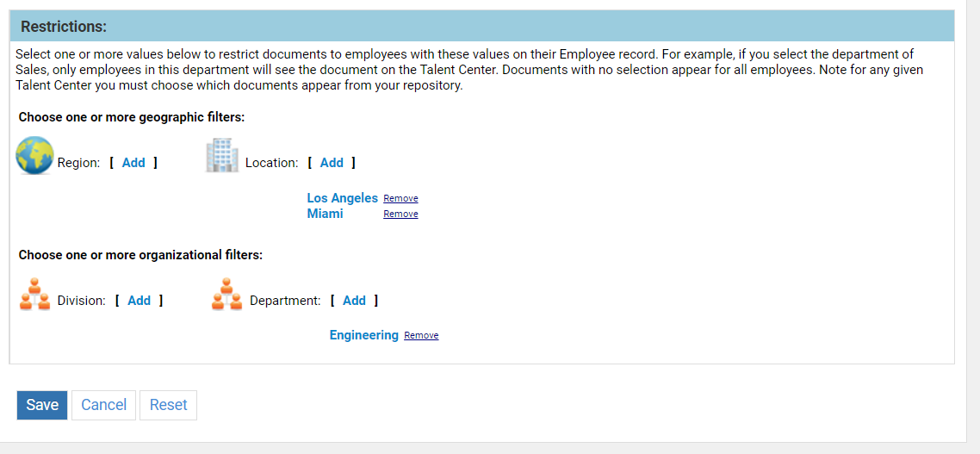The width and height of the screenshot is (980, 454).
Task: Cancel the restriction changes
Action: pyautogui.click(x=103, y=405)
